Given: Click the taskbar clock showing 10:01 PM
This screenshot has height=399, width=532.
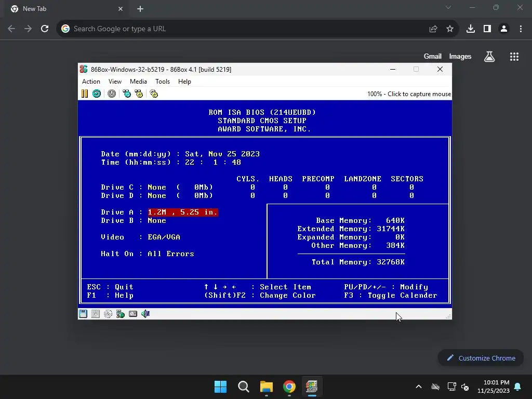Looking at the screenshot, I should [x=494, y=387].
